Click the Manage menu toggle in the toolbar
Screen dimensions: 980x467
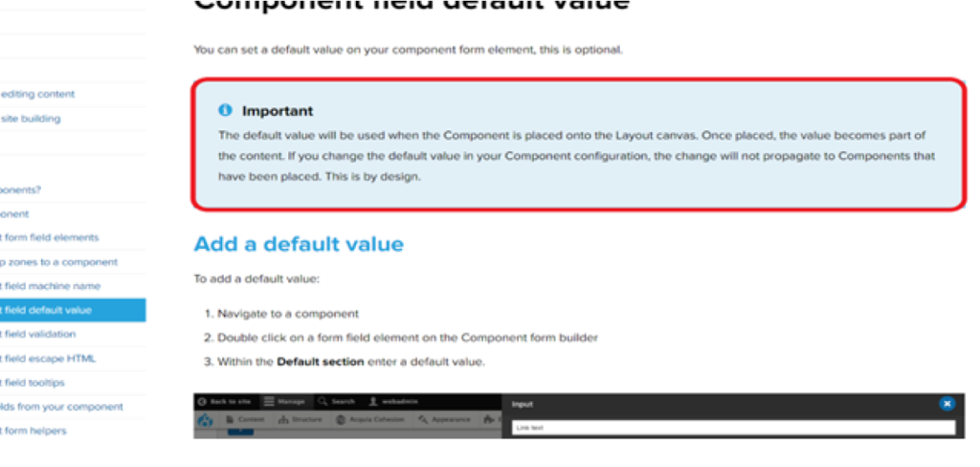click(284, 401)
